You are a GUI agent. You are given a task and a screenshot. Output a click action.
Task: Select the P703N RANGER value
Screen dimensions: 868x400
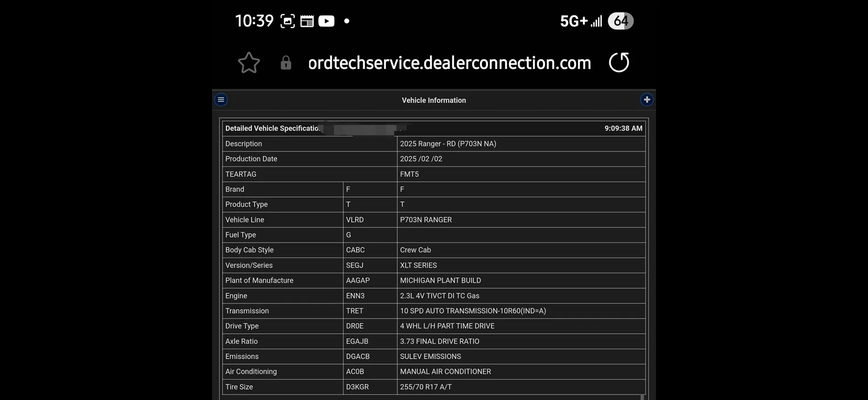(426, 220)
